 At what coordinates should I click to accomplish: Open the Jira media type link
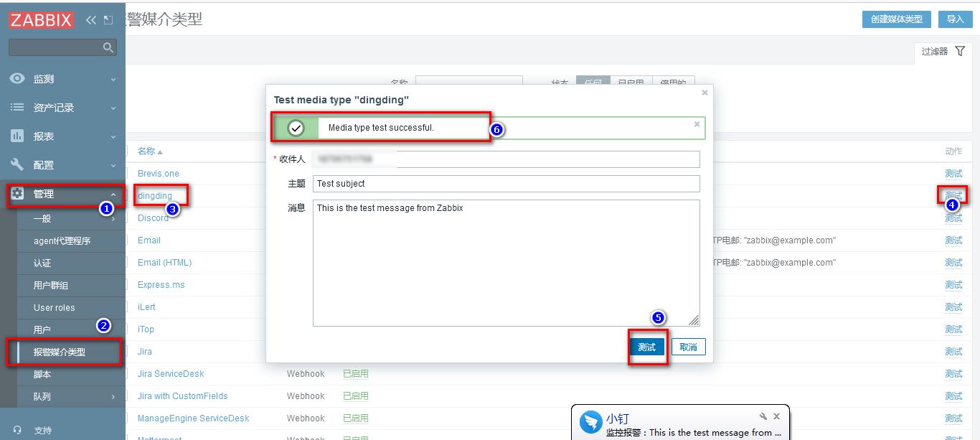pyautogui.click(x=145, y=352)
